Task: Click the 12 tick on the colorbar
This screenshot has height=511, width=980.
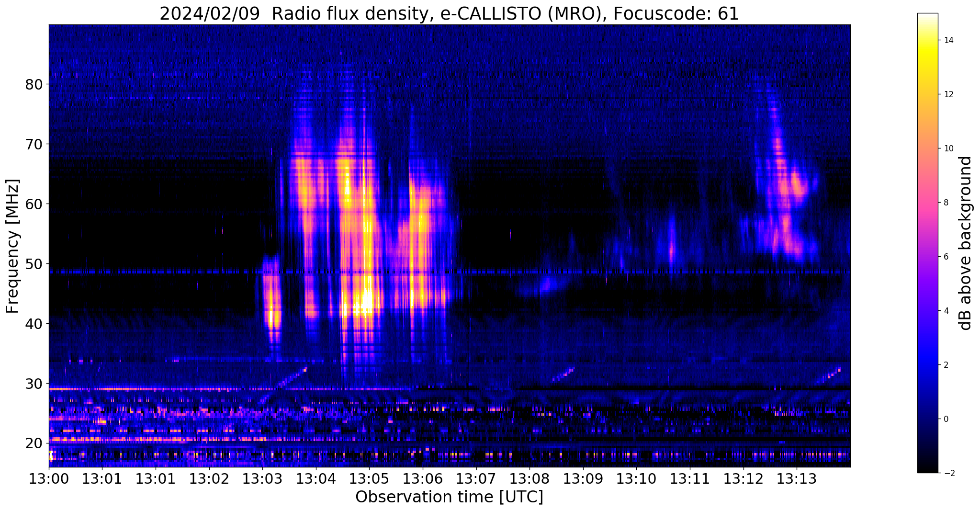Action: coord(948,94)
